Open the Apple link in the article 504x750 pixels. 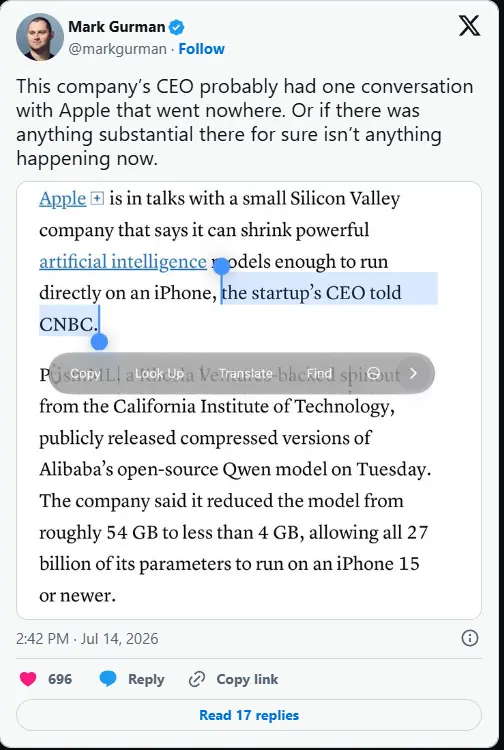(x=63, y=199)
